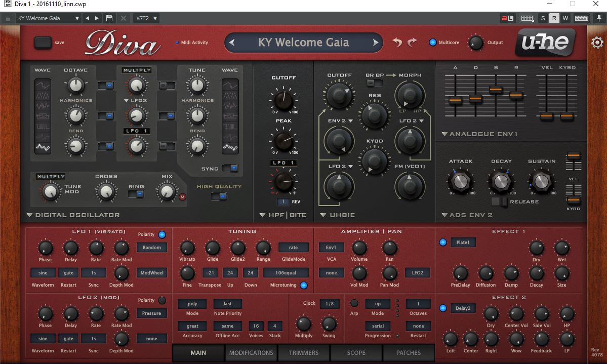
Task: Click the delete preset X icon
Action: [x=123, y=18]
